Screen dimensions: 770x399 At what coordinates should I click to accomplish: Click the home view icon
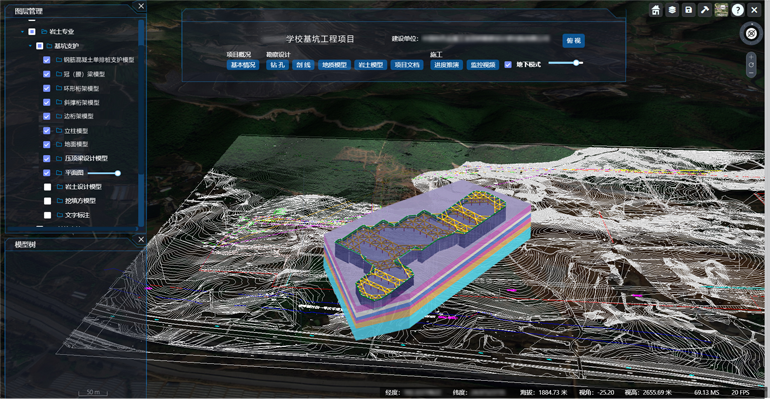656,10
